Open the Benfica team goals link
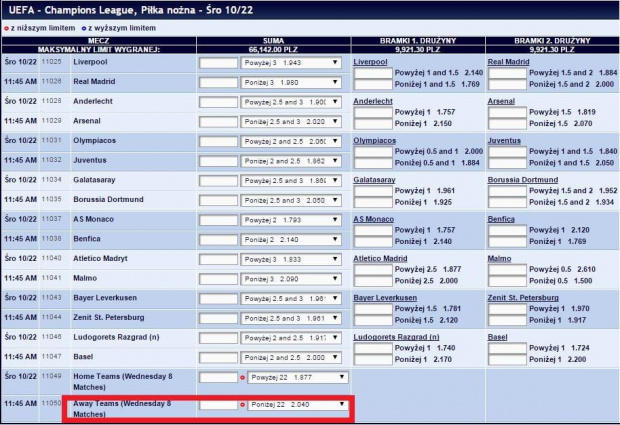Image resolution: width=620 pixels, height=425 pixels. pyautogui.click(x=501, y=219)
